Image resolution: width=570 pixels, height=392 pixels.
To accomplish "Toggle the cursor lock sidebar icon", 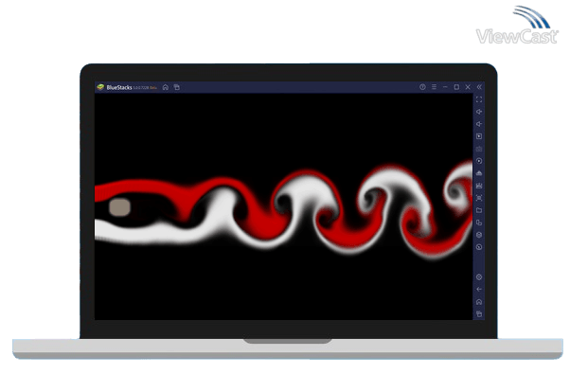I will 479,136.
